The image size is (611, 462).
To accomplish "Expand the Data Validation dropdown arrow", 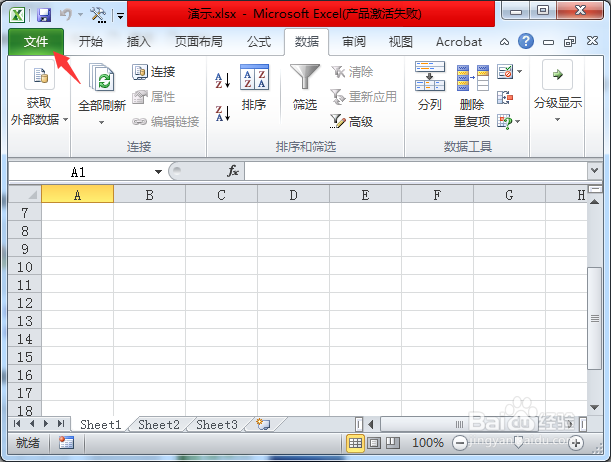I will click(x=519, y=72).
